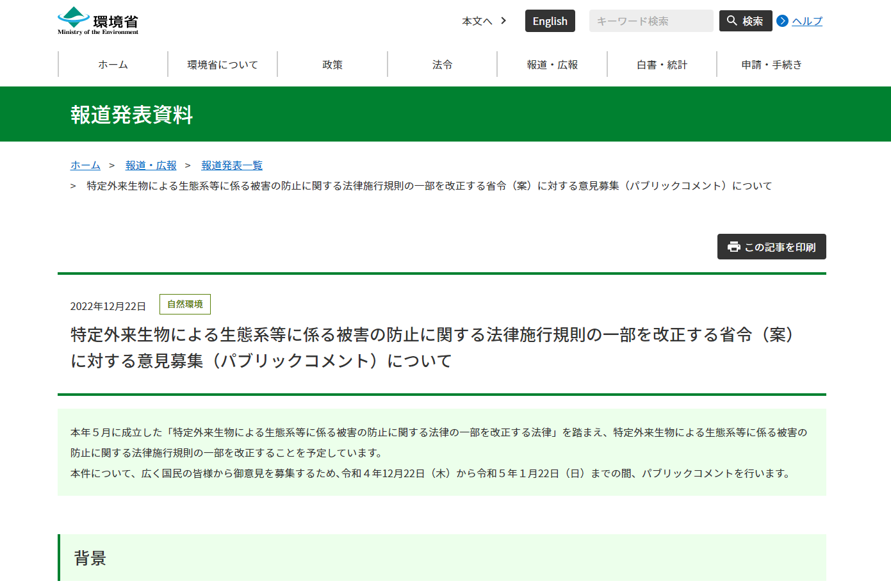Click the ホーム breadcrumb link

tap(85, 165)
